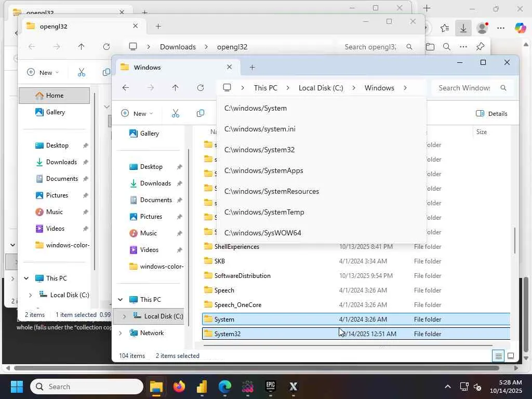This screenshot has height=399, width=532.
Task: Expand This PC in Windows window tree
Action: (120, 300)
